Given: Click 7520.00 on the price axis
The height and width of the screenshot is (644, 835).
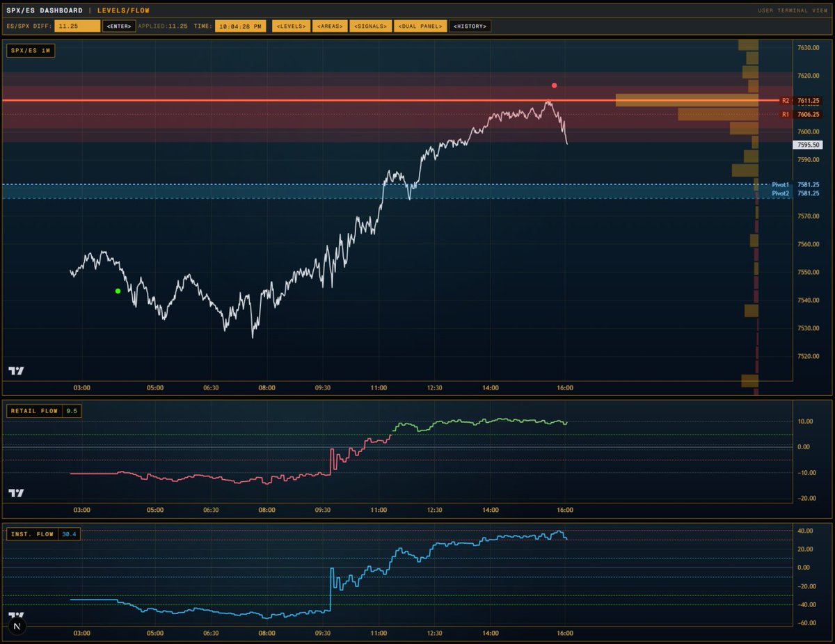Looking at the screenshot, I should (809, 356).
